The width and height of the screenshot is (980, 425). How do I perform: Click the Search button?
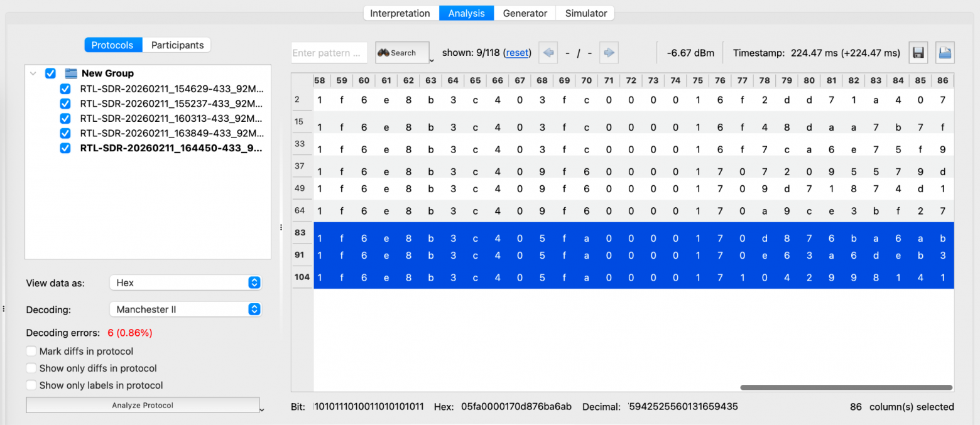402,53
